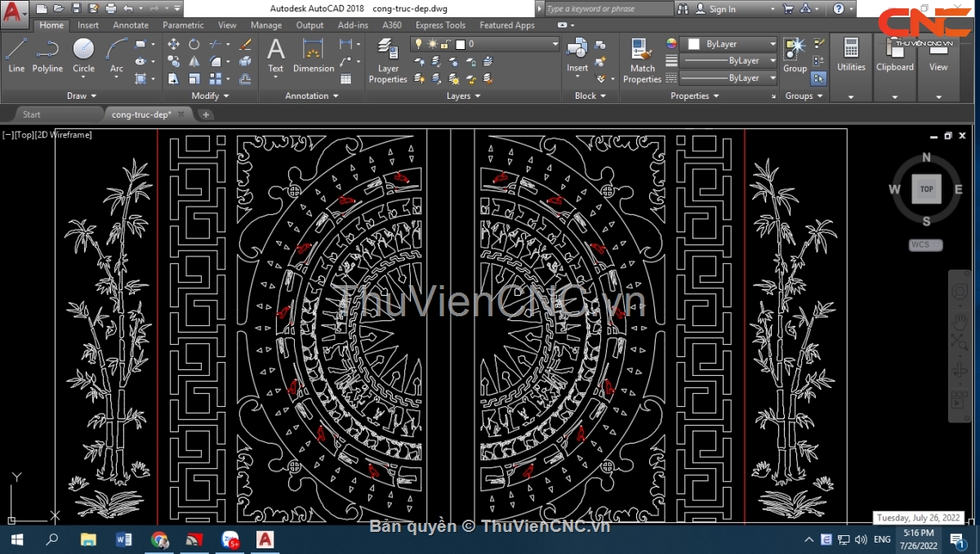This screenshot has height=554, width=980.
Task: Select the Mirror tool
Action: (194, 61)
